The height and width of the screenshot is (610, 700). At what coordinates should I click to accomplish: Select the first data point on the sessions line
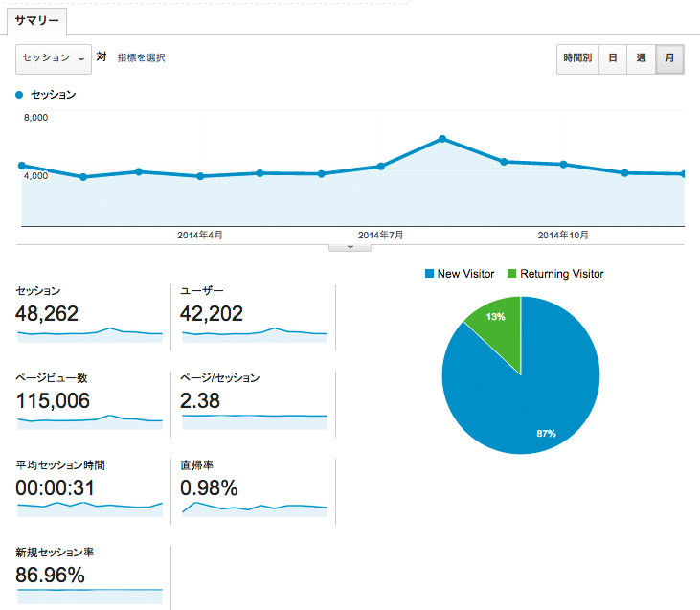tap(22, 166)
